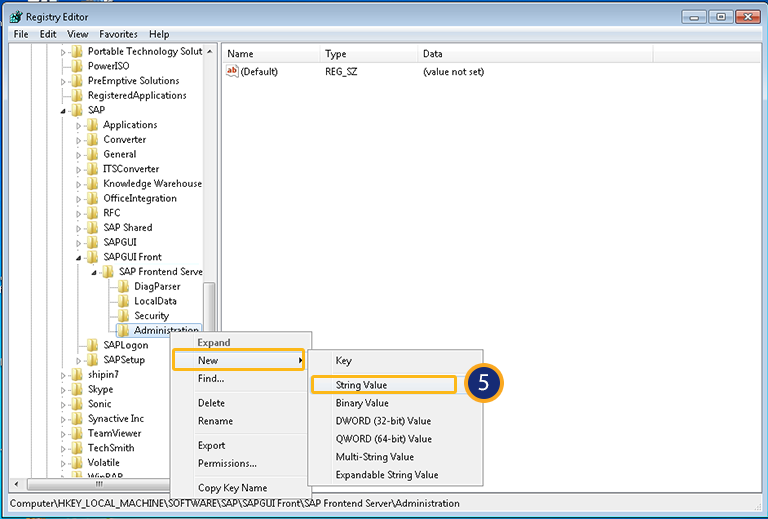
Task: Click Permissions... in the context menu
Action: pos(227,463)
